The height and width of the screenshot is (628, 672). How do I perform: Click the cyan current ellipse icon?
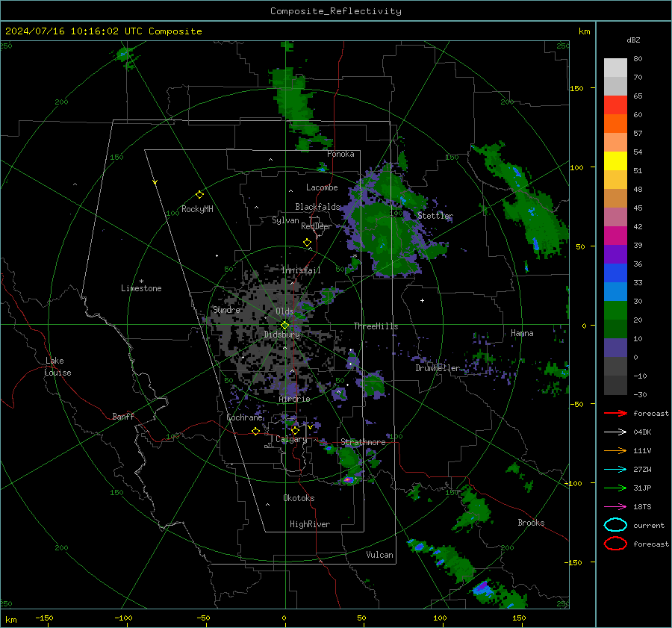click(615, 525)
